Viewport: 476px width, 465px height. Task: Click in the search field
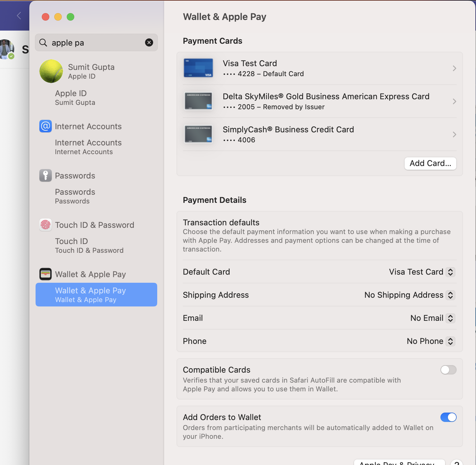(x=96, y=42)
